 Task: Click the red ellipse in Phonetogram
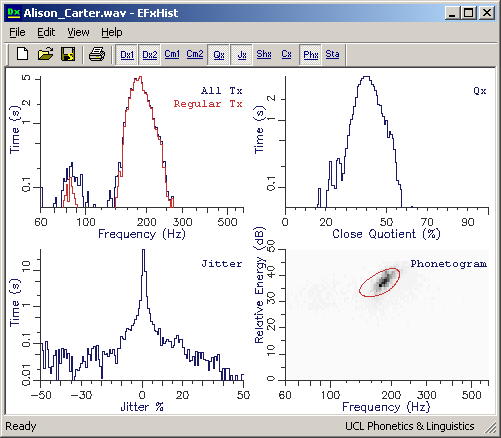pos(380,282)
